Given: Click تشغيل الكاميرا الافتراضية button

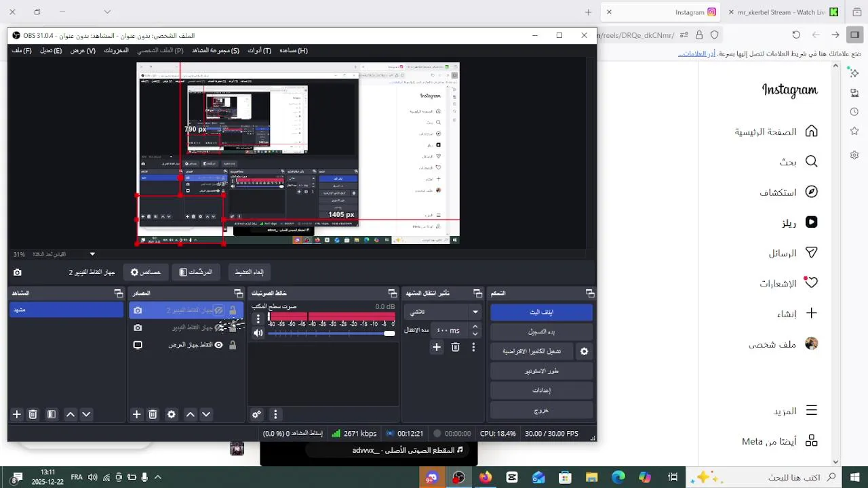Looking at the screenshot, I should (532, 352).
